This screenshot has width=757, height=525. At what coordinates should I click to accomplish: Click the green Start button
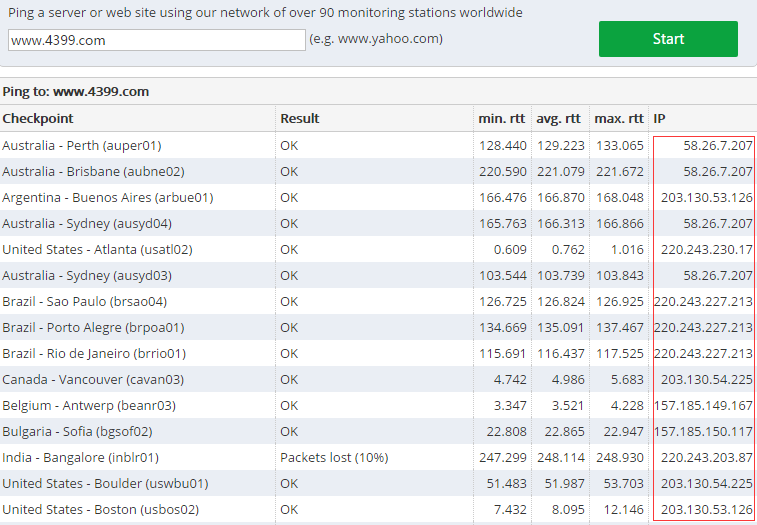pyautogui.click(x=668, y=39)
